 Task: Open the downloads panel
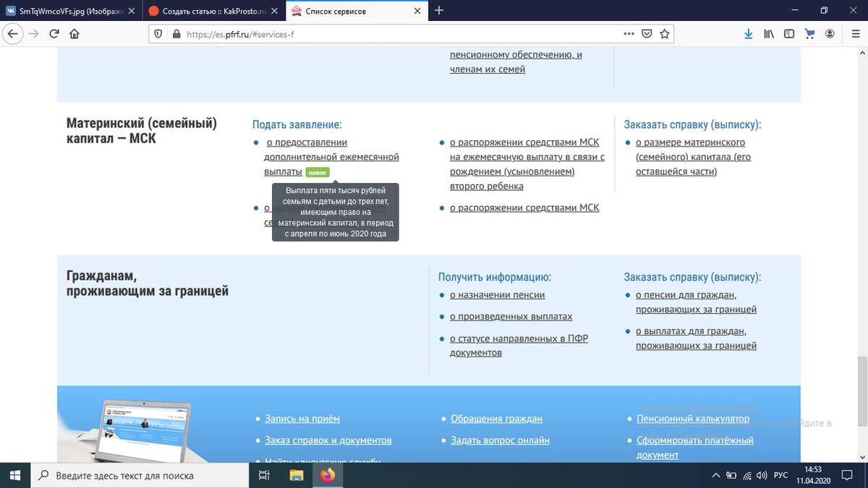coord(749,34)
